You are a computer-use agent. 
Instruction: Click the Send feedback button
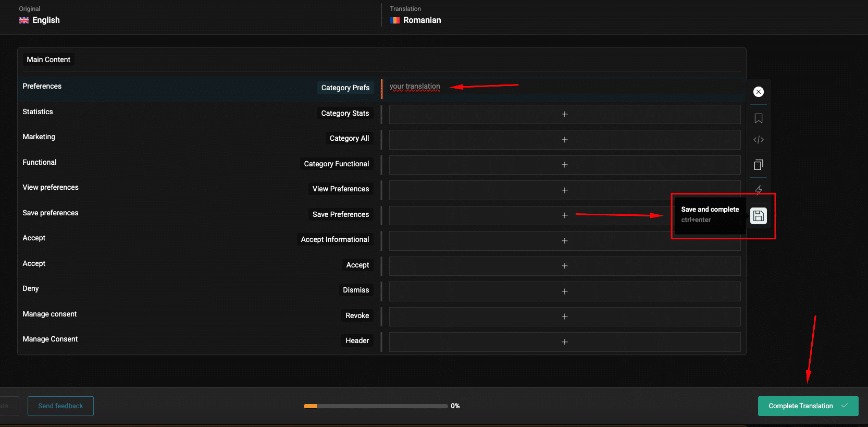coord(60,406)
